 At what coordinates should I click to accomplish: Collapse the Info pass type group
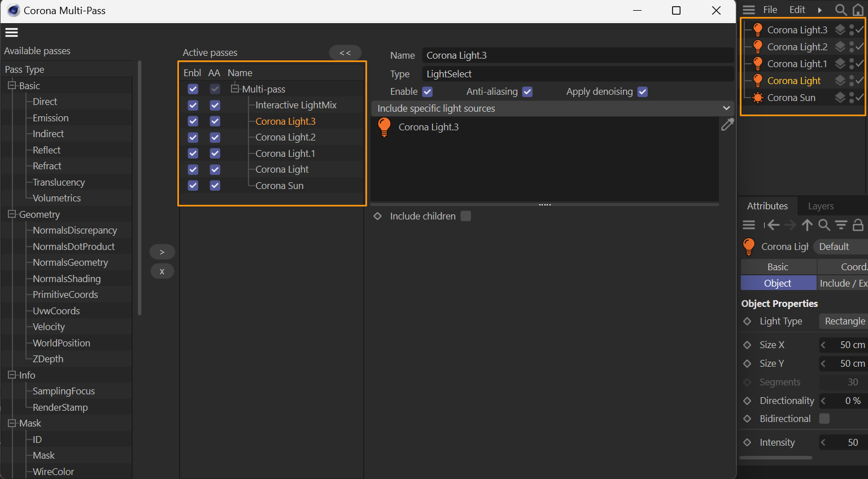pyautogui.click(x=12, y=375)
